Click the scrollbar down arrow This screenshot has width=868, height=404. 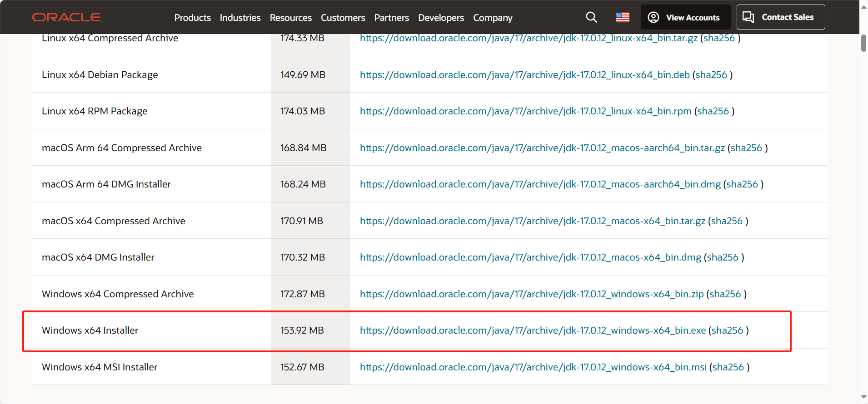(x=863, y=398)
